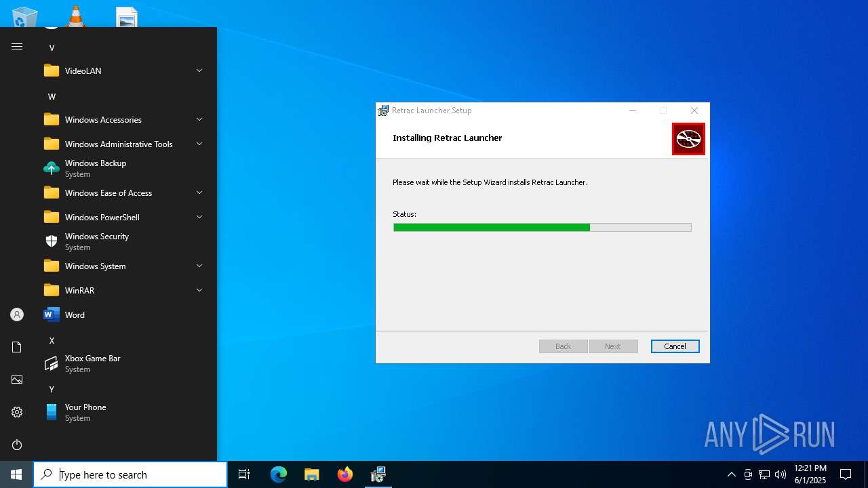The image size is (868, 488).
Task: Open the VideoLAN folder in Start menu
Action: click(x=123, y=70)
